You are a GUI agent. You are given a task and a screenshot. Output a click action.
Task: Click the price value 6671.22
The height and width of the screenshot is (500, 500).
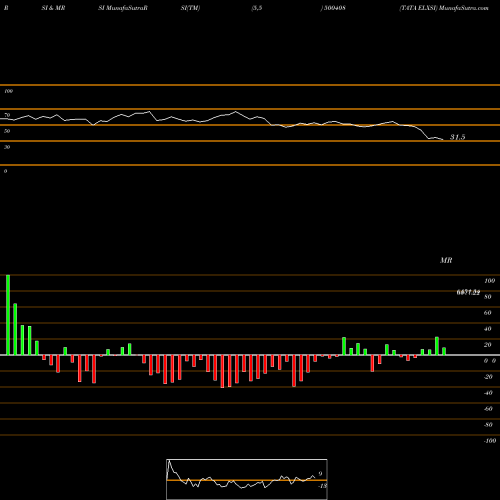pyautogui.click(x=468, y=292)
